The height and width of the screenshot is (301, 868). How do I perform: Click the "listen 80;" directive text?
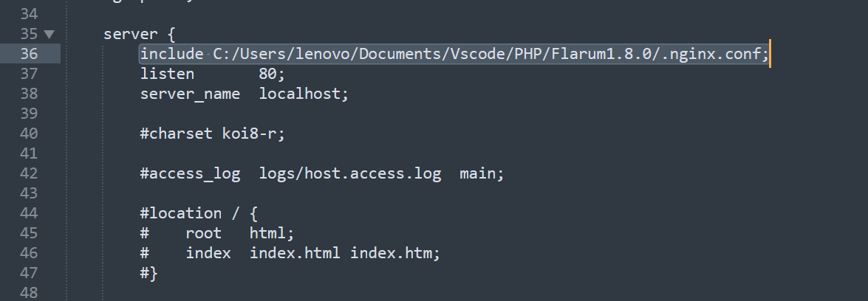pyautogui.click(x=212, y=74)
